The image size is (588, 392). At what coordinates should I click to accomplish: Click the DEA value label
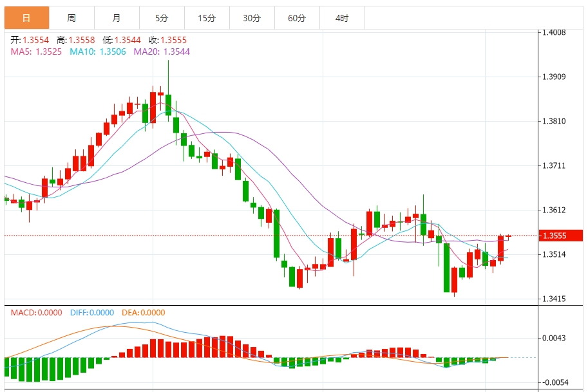click(142, 313)
